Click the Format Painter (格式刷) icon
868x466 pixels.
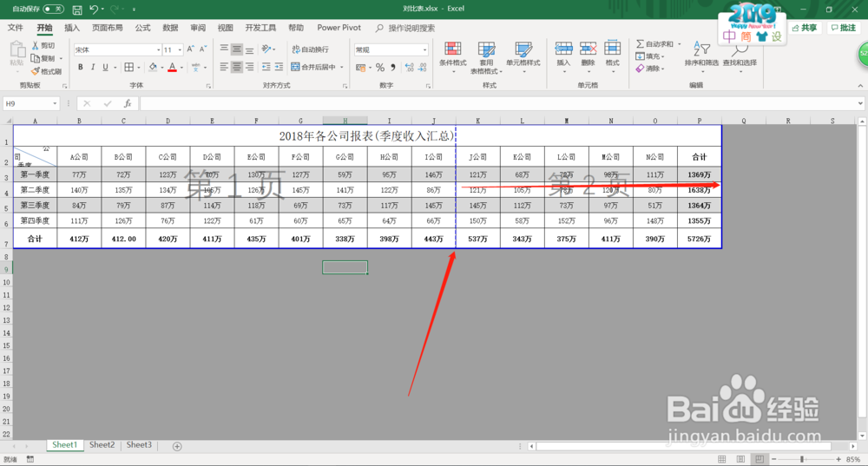(x=36, y=71)
